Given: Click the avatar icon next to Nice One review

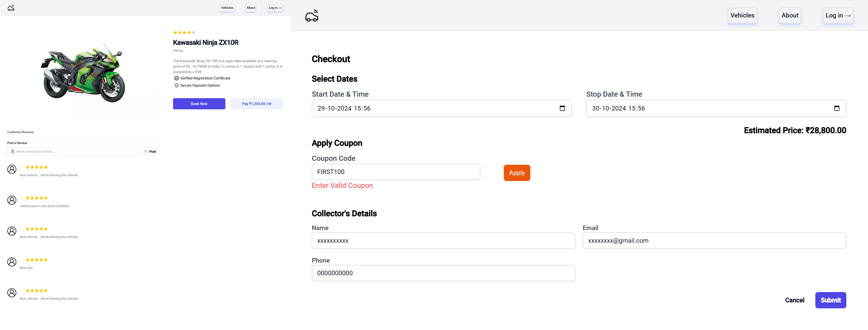Looking at the screenshot, I should 12,262.
